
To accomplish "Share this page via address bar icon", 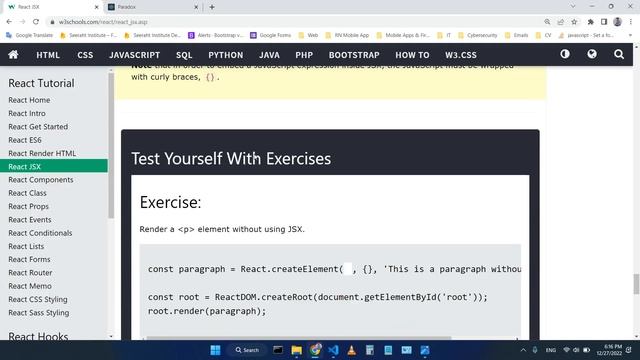I will pos(560,22).
